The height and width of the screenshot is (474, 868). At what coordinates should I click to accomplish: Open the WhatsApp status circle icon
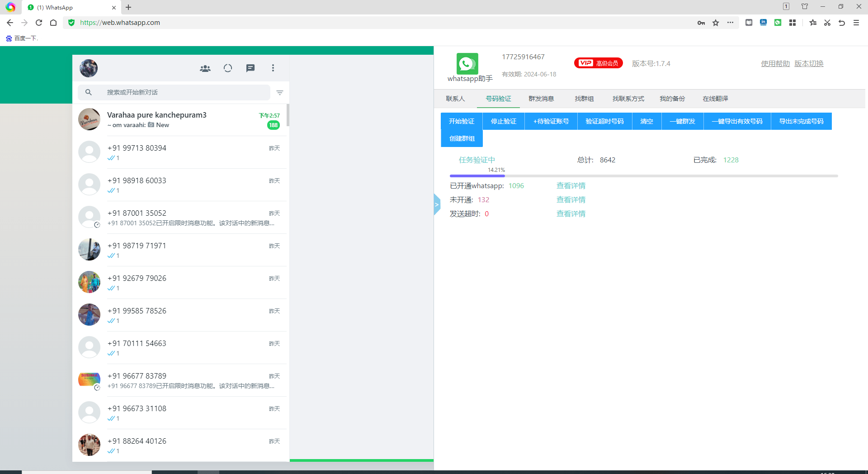[228, 68]
